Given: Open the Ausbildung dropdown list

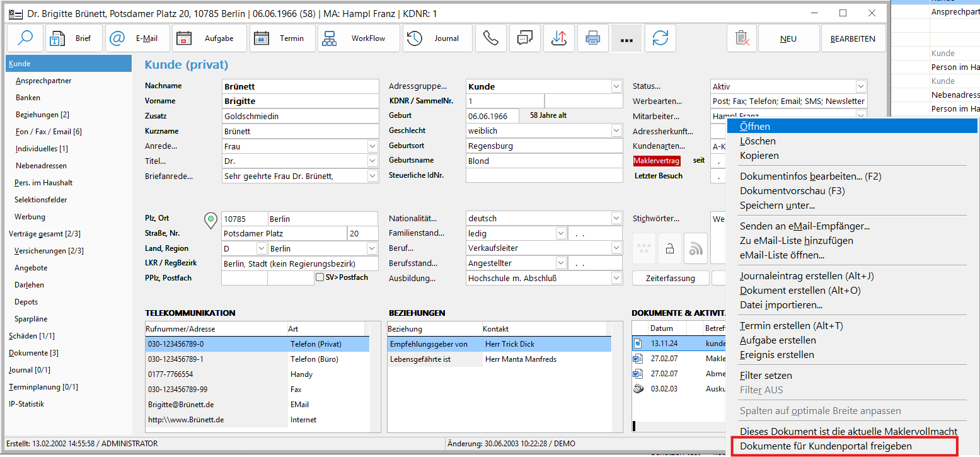Looking at the screenshot, I should (616, 278).
